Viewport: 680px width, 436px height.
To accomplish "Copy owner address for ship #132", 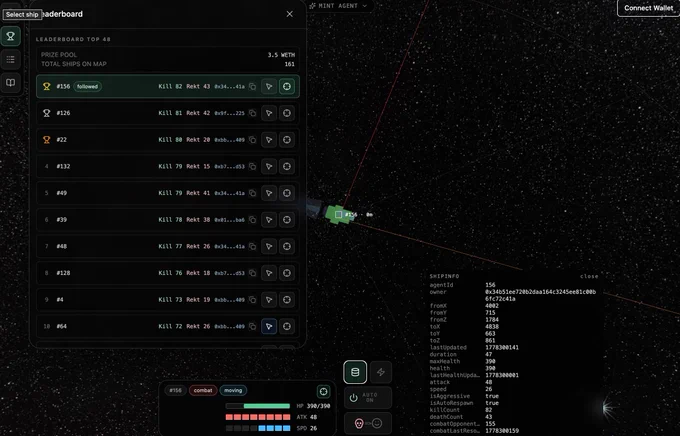I will click(x=252, y=166).
